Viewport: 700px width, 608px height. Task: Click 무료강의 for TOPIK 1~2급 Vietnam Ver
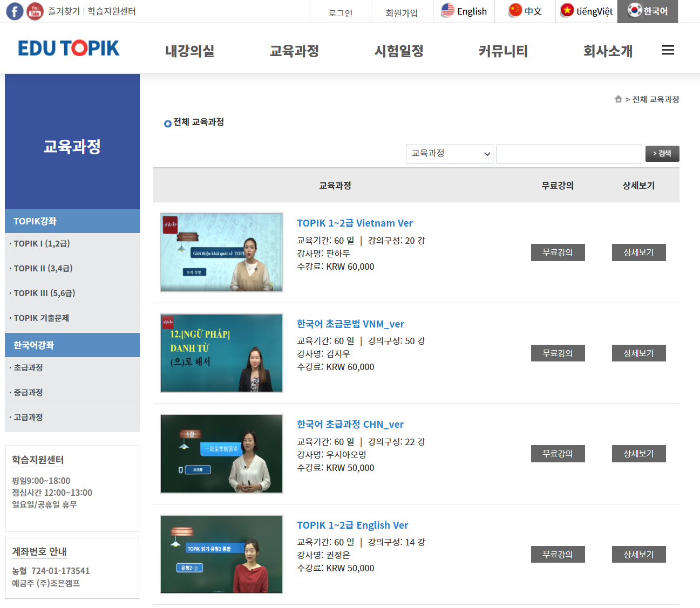tap(558, 252)
